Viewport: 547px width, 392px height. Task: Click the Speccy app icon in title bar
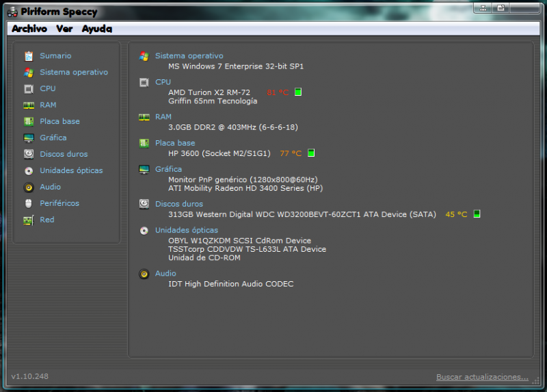click(x=12, y=12)
